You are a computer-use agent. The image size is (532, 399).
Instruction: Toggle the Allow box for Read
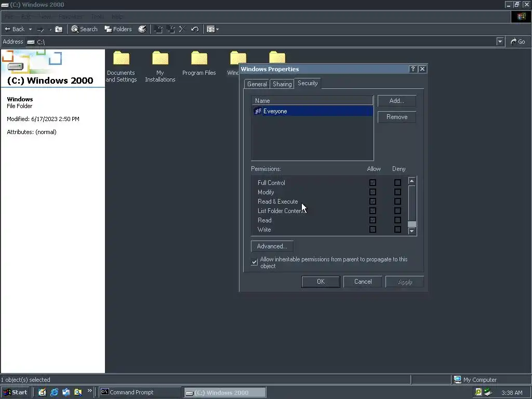(373, 220)
